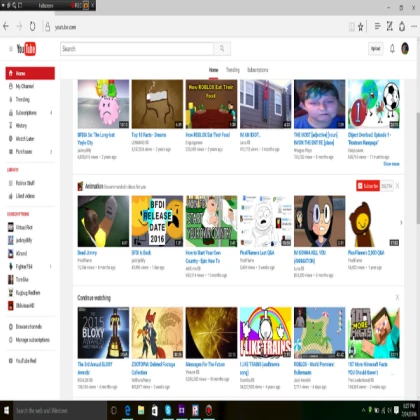Click the YouTube search field
The height and width of the screenshot is (420, 420).
137,49
